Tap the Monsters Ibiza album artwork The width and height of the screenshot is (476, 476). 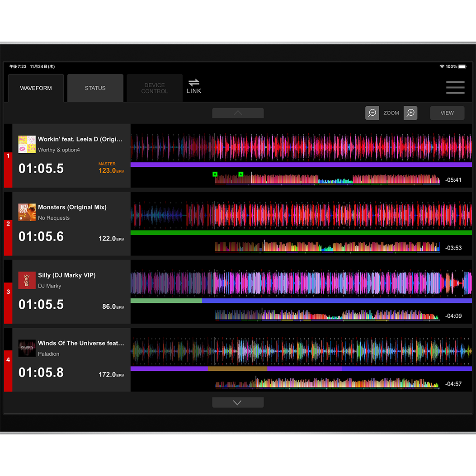point(27,212)
